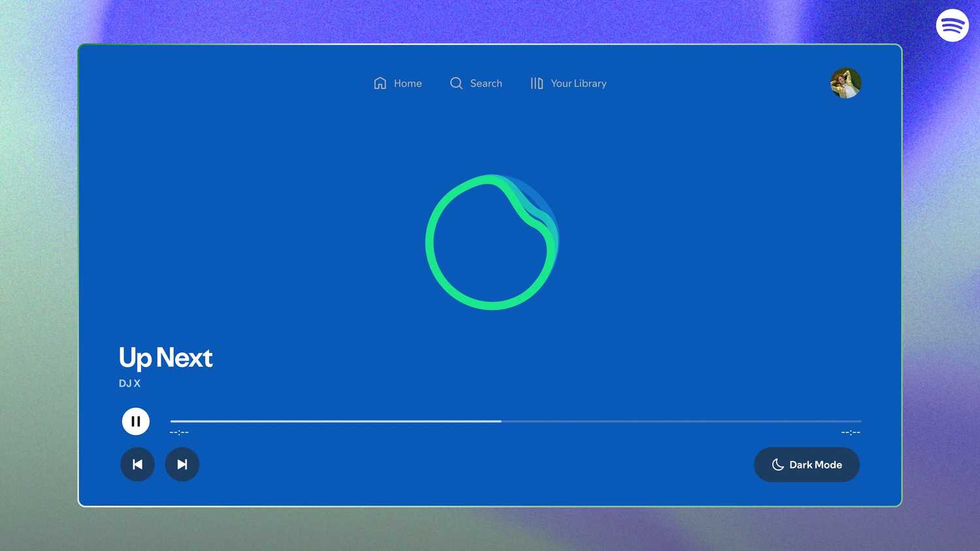
Task: Click the Home icon in the navigation bar
Action: (x=381, y=83)
